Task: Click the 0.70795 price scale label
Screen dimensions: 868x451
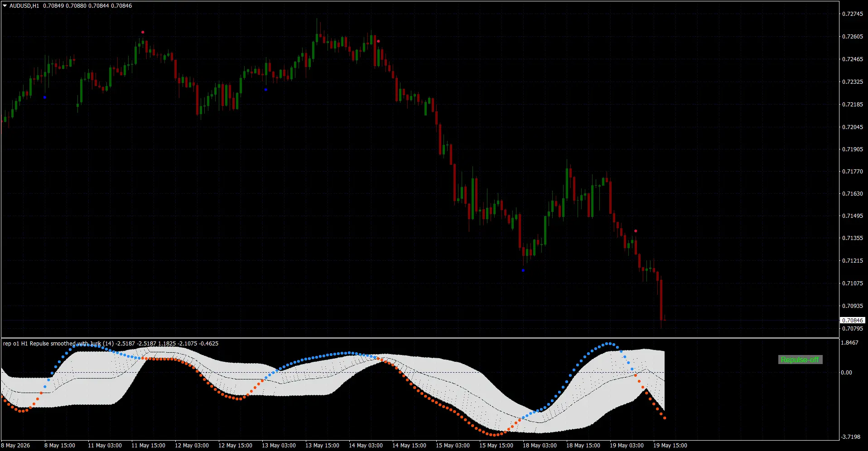Action: [852, 329]
